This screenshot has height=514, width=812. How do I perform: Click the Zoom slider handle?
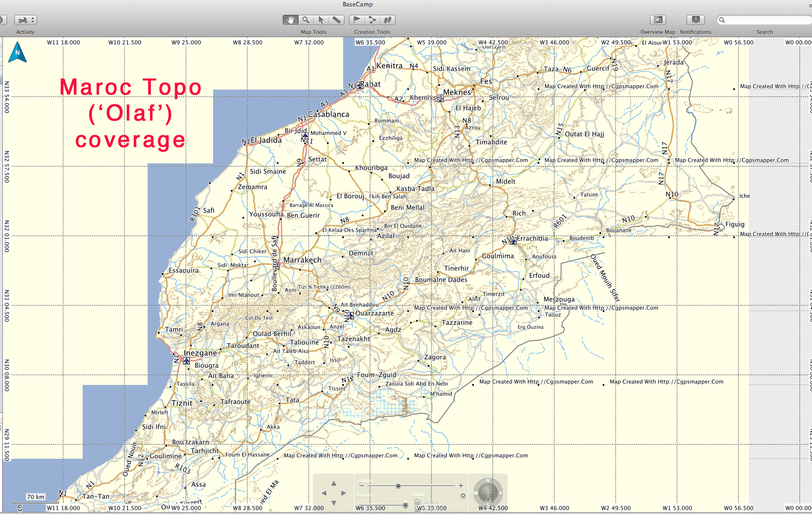pyautogui.click(x=398, y=486)
